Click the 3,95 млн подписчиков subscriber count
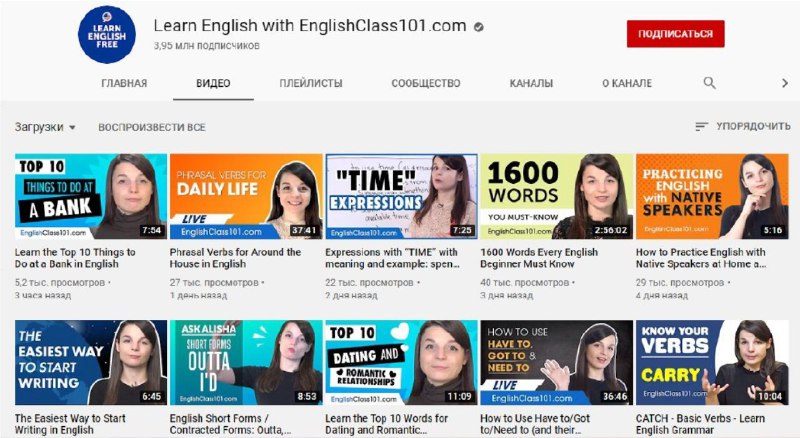 point(207,45)
